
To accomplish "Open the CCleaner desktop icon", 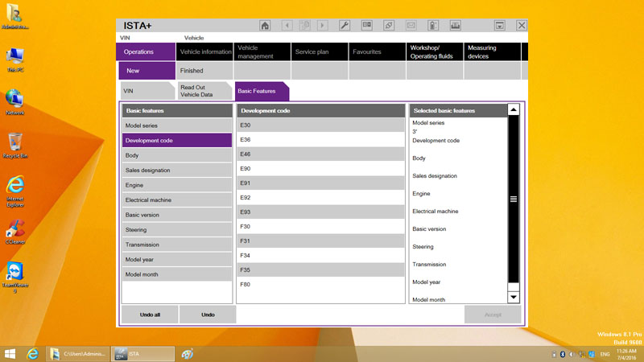I will point(14,229).
